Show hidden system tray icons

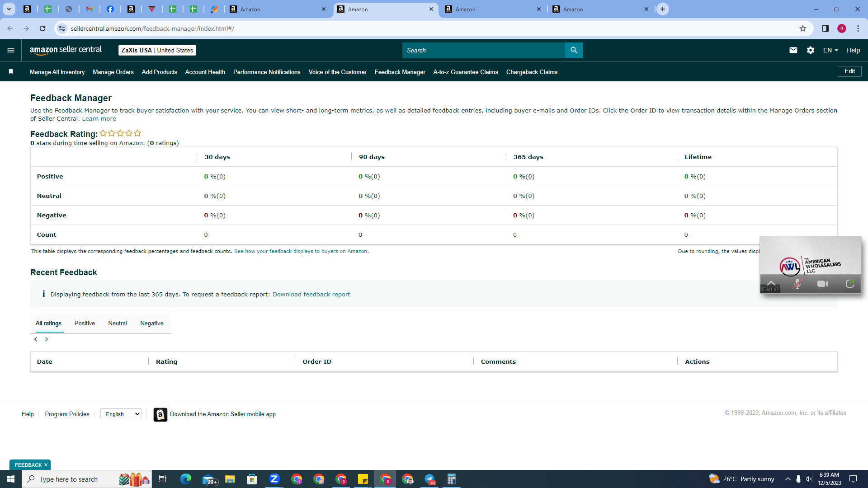click(x=788, y=479)
